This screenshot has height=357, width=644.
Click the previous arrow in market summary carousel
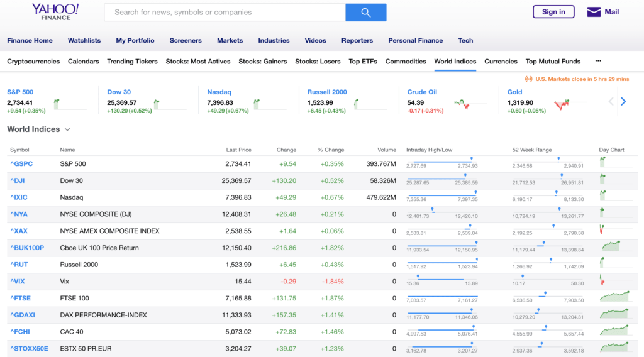(x=611, y=101)
